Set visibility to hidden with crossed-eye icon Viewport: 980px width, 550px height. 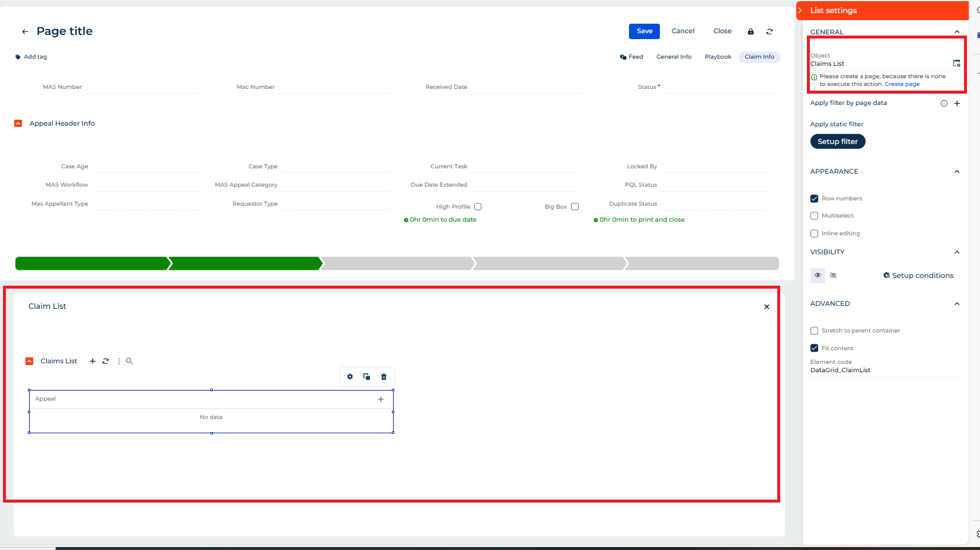[833, 276]
